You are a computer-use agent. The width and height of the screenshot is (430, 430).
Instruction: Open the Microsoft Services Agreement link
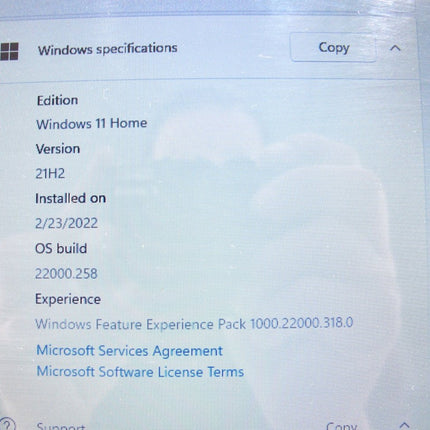point(129,351)
